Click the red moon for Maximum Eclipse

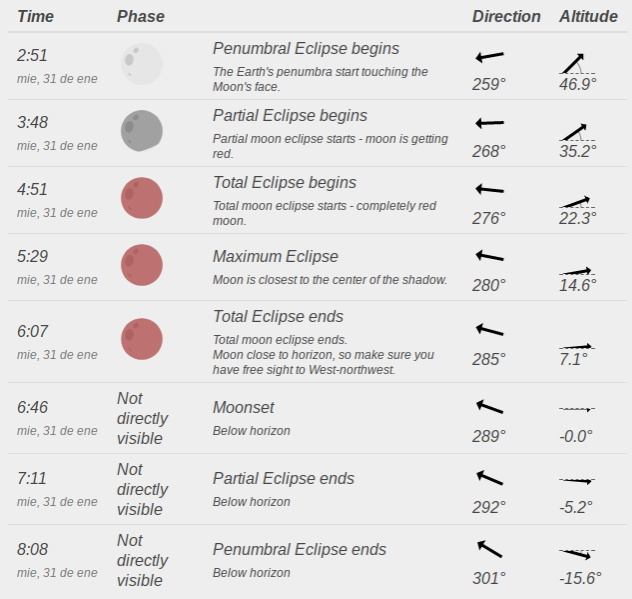coord(140,264)
